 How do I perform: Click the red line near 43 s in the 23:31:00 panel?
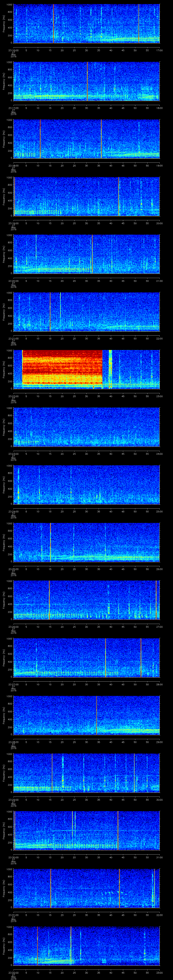119,888
